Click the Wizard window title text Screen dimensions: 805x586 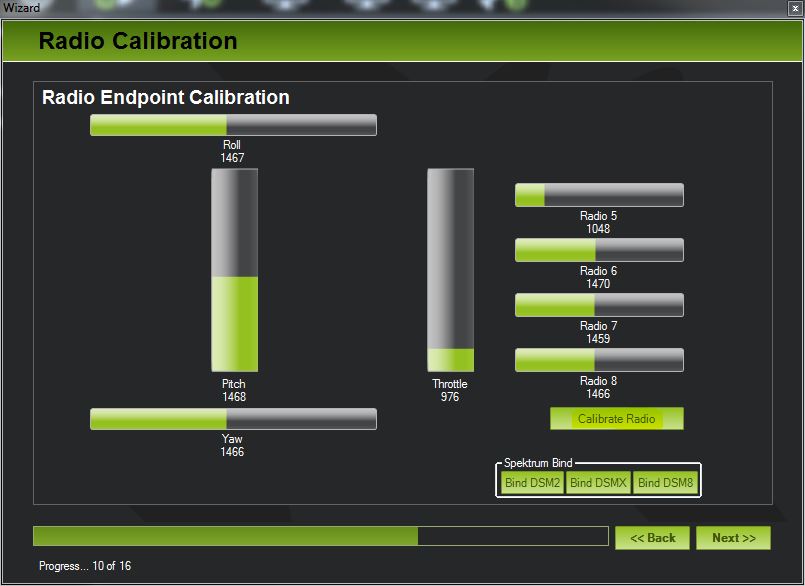(21, 8)
